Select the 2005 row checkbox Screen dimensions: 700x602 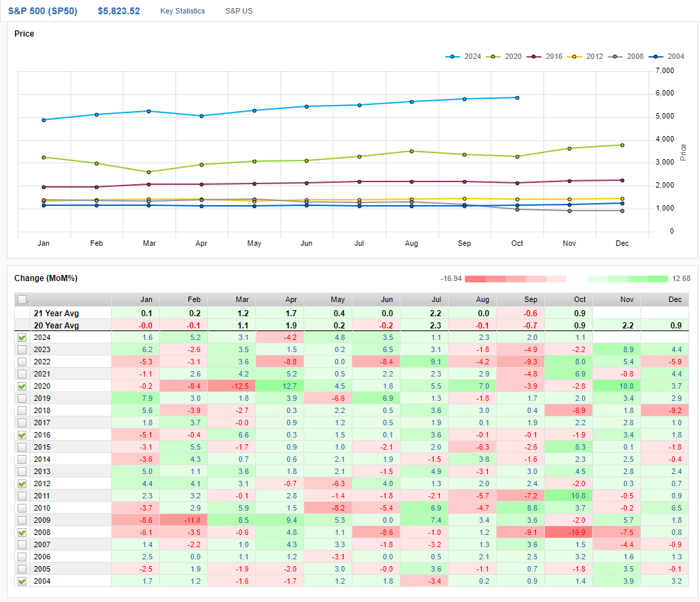pos(22,569)
